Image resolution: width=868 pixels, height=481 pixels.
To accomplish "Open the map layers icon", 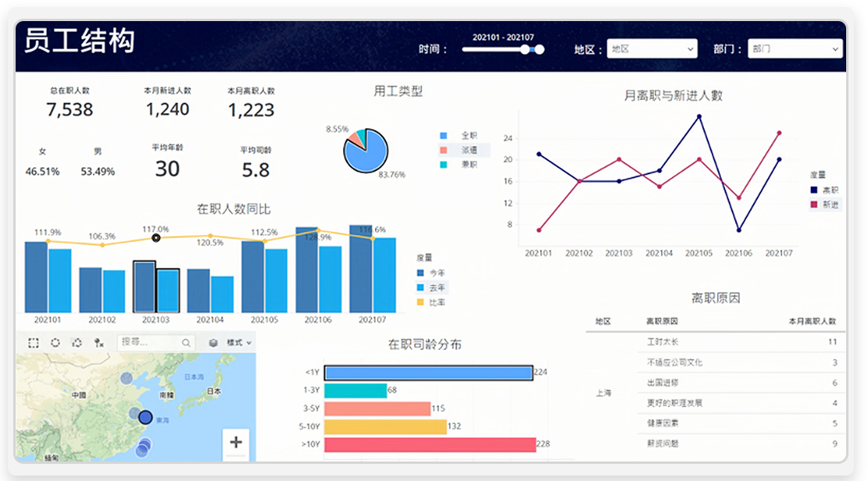I will (x=213, y=343).
